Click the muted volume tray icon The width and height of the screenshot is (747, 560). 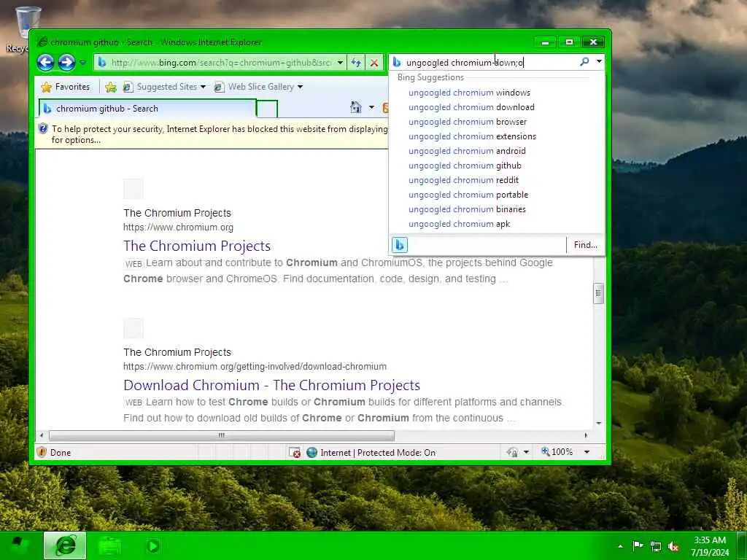pos(673,546)
